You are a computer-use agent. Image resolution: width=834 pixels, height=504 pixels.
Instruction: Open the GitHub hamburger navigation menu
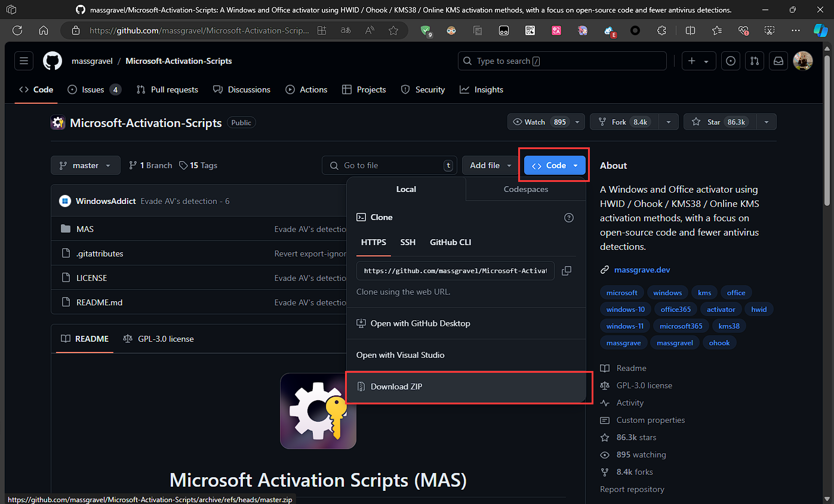[24, 61]
